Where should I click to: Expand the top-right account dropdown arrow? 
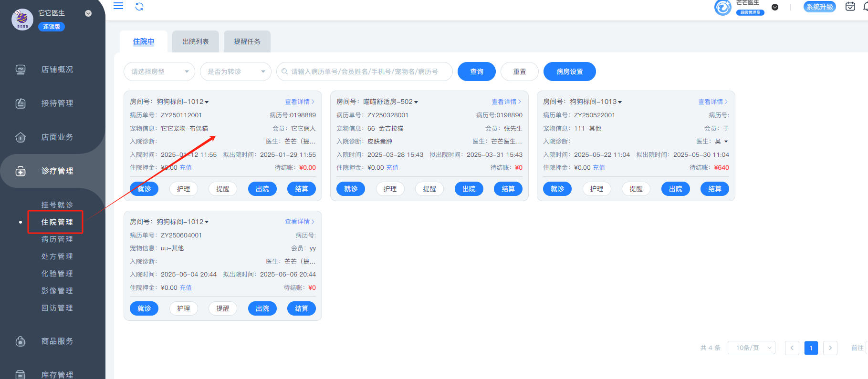pos(775,7)
